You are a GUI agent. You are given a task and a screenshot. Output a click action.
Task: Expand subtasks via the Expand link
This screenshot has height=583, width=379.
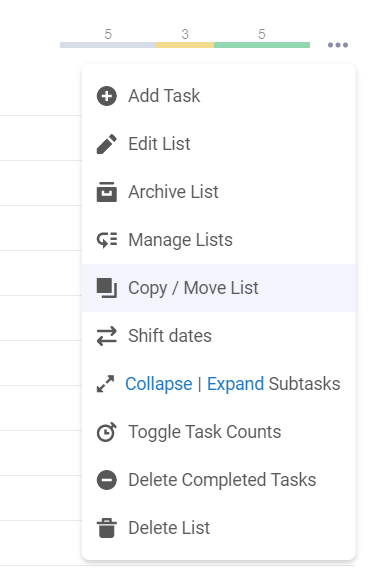[x=235, y=384]
